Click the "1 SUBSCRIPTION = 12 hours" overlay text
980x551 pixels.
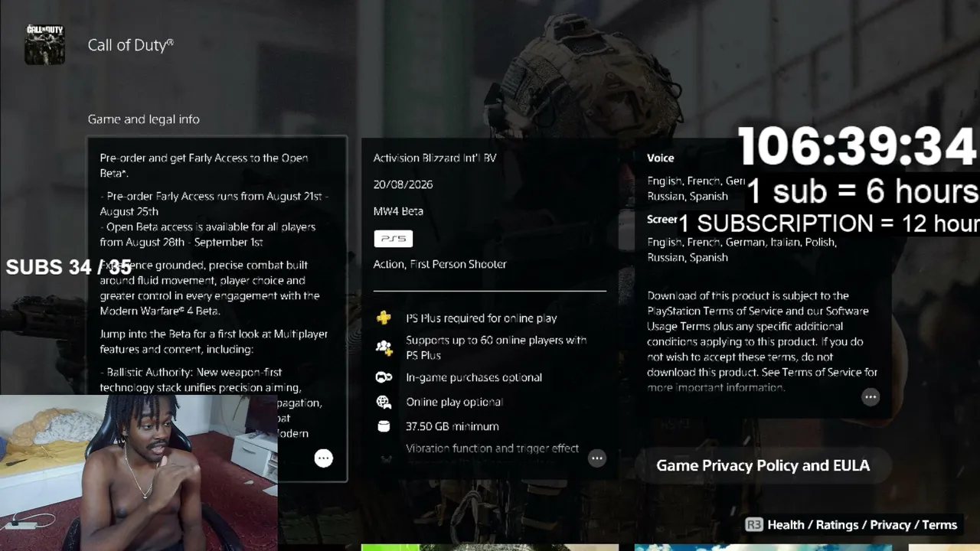pos(829,223)
